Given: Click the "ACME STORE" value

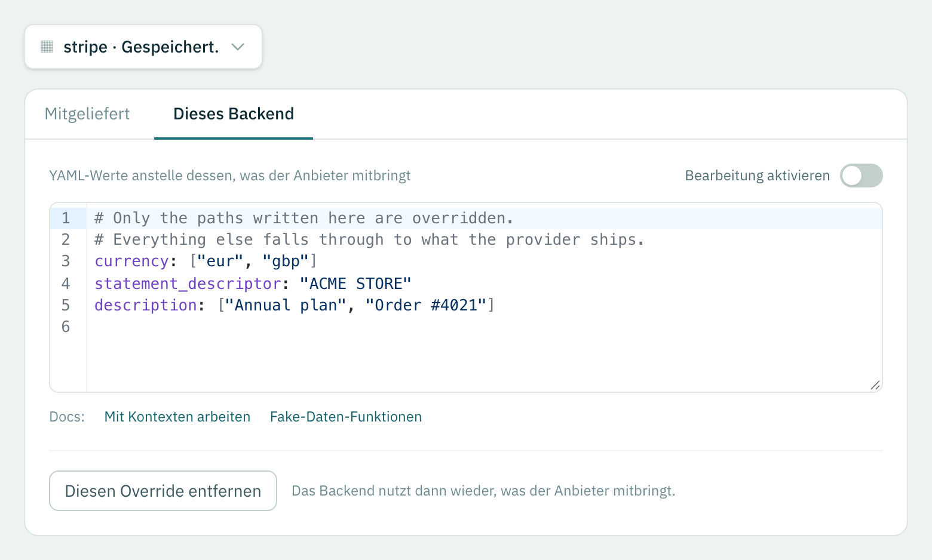Looking at the screenshot, I should 355,284.
